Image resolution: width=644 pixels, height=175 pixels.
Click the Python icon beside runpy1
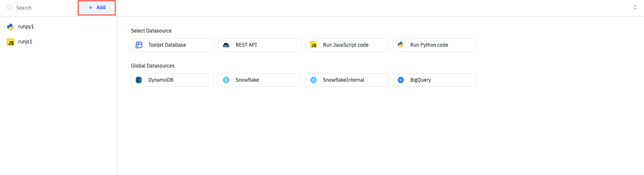click(11, 27)
